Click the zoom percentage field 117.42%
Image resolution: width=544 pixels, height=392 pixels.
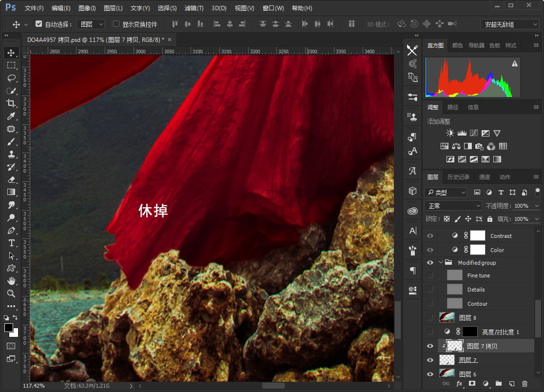34,386
